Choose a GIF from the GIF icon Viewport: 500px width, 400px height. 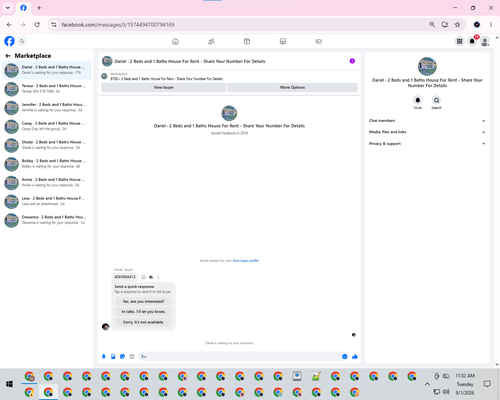coord(132,357)
